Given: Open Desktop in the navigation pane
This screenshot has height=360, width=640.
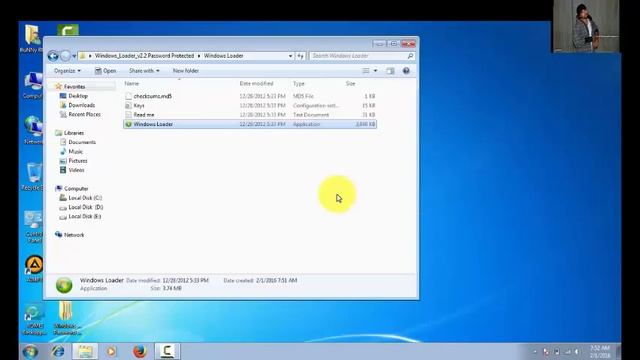Looking at the screenshot, I should [78, 96].
